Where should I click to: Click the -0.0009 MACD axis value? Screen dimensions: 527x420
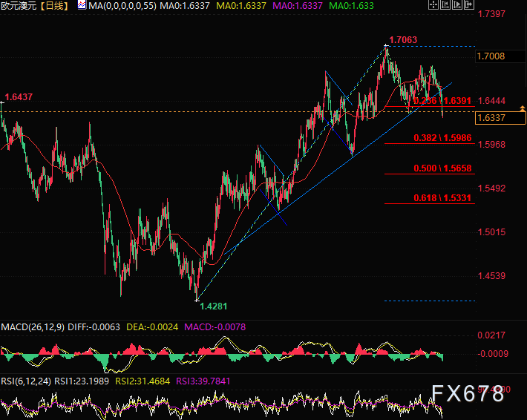(x=493, y=354)
